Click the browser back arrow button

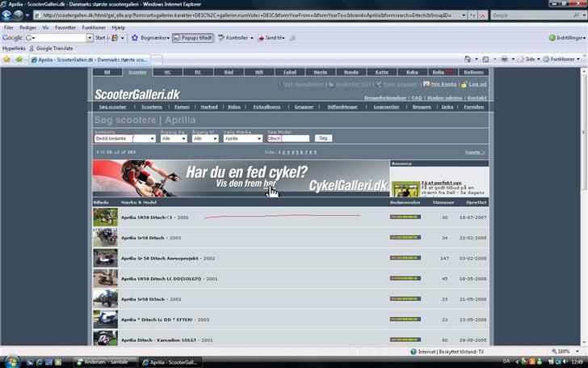[x=7, y=15]
